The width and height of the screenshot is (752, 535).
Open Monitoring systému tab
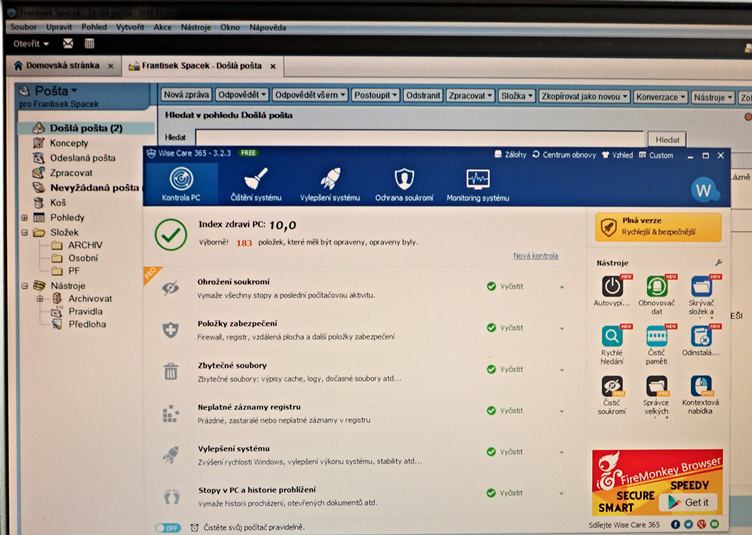478,184
